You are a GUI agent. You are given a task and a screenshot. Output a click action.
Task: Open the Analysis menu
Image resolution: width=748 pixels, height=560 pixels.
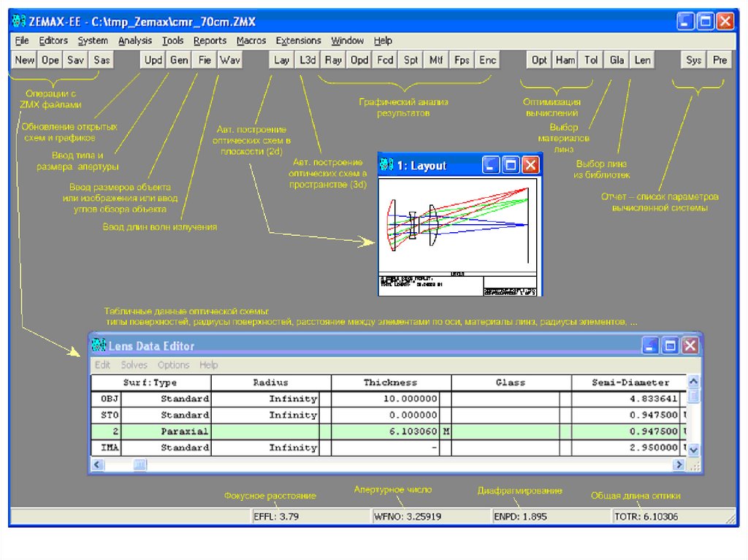tap(135, 41)
